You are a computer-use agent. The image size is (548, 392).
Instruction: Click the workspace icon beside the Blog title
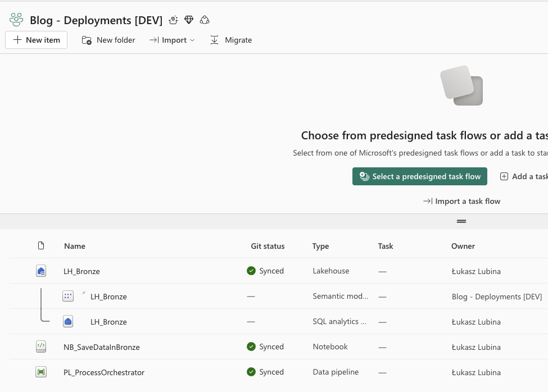pos(16,20)
